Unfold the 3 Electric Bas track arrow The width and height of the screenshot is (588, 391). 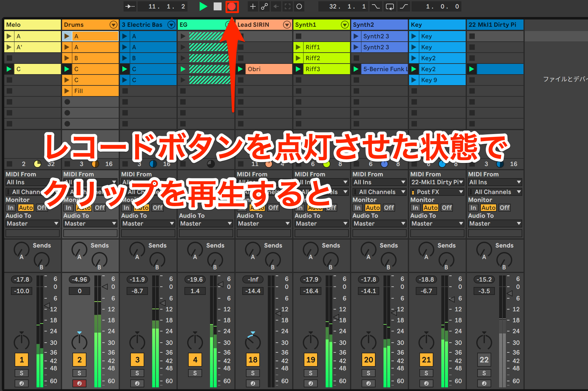point(172,25)
